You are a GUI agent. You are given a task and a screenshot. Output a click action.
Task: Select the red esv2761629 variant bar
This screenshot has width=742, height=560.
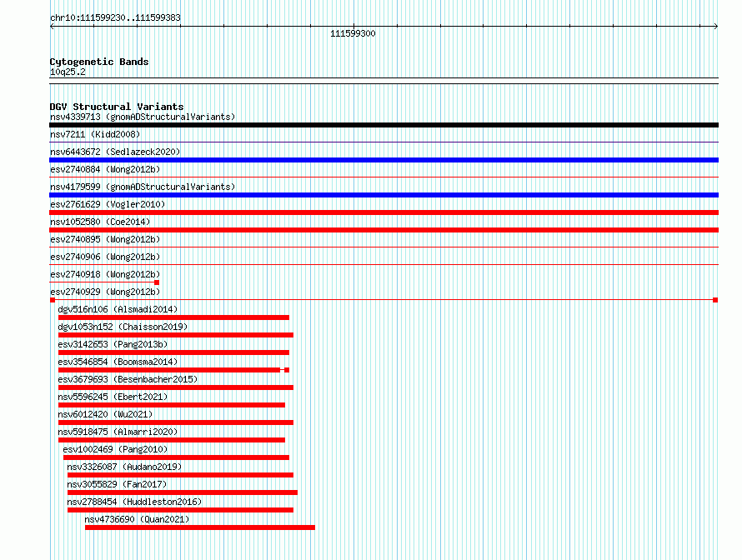click(x=384, y=212)
